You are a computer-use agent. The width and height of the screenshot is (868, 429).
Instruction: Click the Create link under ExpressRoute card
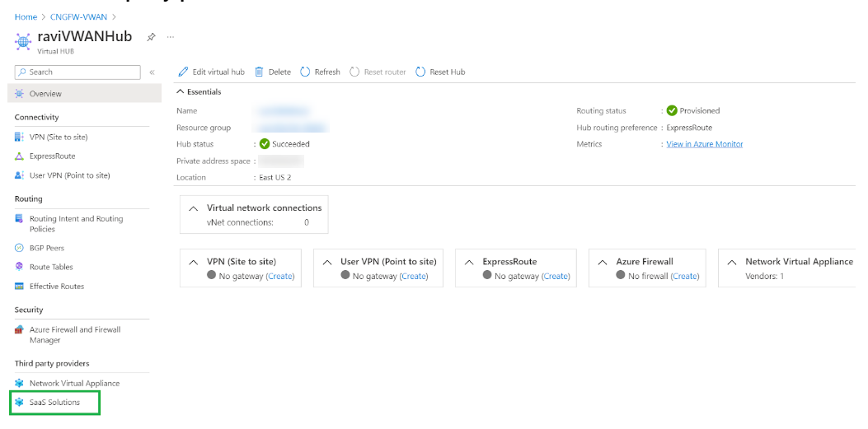[x=556, y=277]
